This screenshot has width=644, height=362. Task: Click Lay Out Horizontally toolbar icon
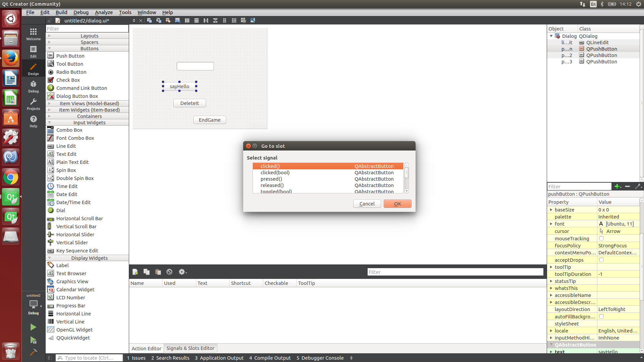click(187, 20)
